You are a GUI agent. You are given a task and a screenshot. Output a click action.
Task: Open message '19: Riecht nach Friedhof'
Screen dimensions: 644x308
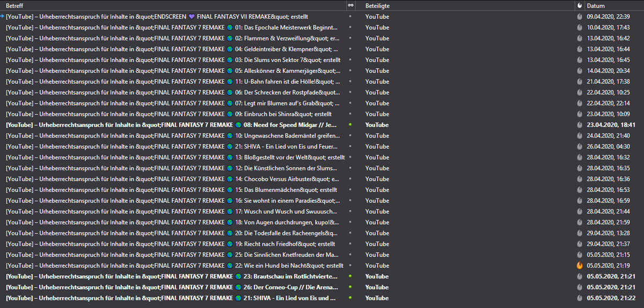coord(170,244)
